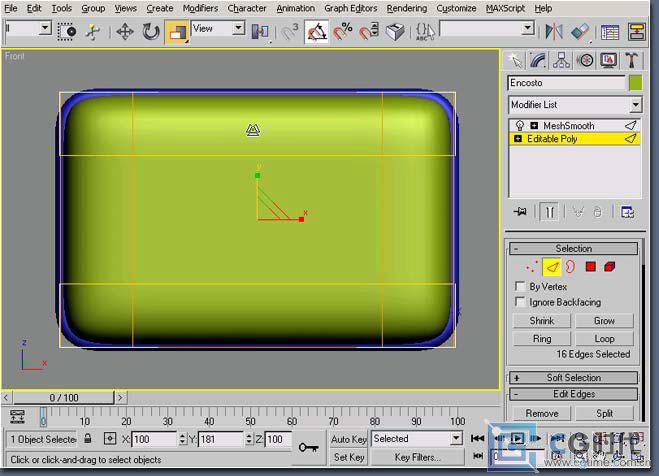Select the rectangular selection region tool
This screenshot has width=659, height=476.
tap(66, 32)
